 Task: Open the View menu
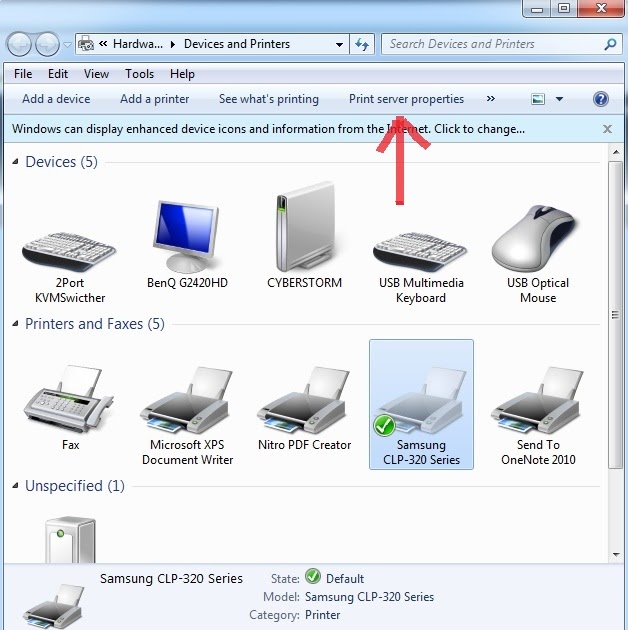(x=96, y=74)
